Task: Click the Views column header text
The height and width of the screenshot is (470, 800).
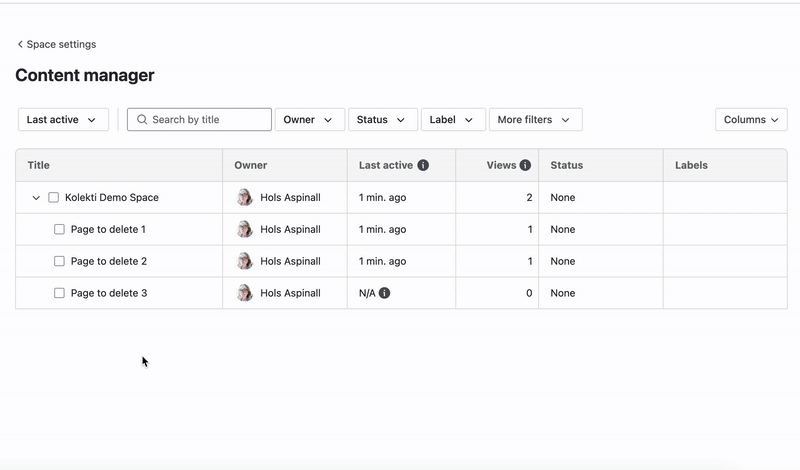Action: (501, 165)
